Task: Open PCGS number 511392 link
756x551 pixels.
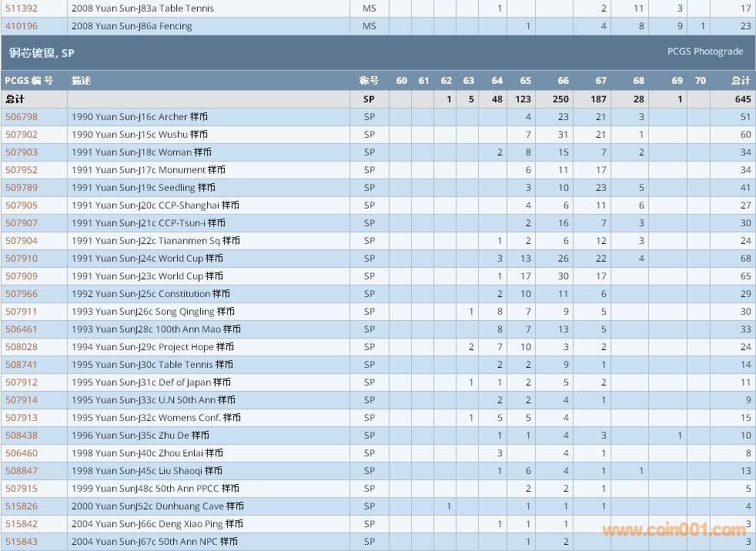Action: coord(21,8)
